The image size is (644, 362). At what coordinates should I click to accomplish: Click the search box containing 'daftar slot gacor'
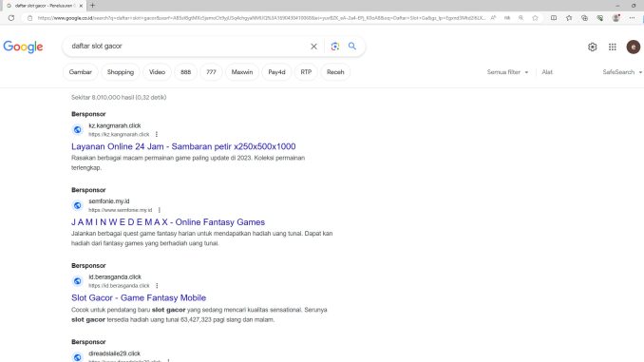click(187, 46)
